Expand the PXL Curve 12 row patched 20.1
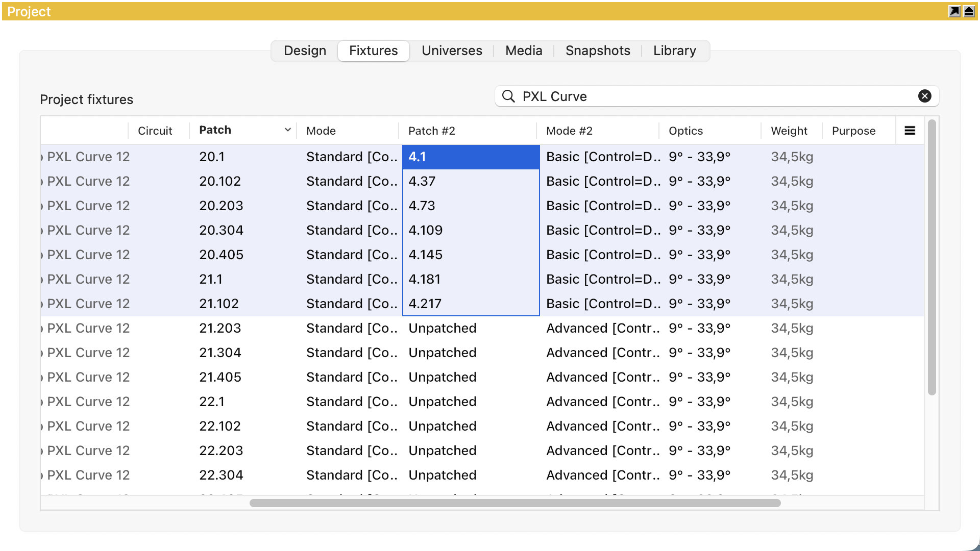The width and height of the screenshot is (980, 551). click(42, 157)
